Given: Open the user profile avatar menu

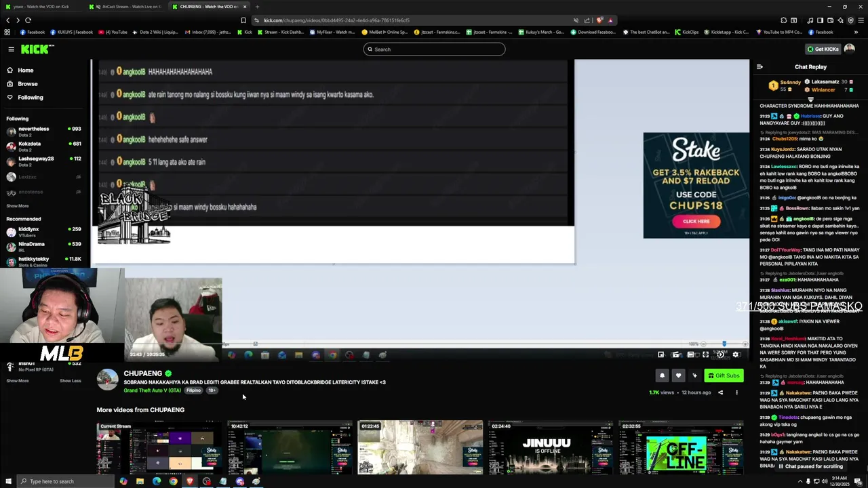Looking at the screenshot, I should click(x=850, y=49).
